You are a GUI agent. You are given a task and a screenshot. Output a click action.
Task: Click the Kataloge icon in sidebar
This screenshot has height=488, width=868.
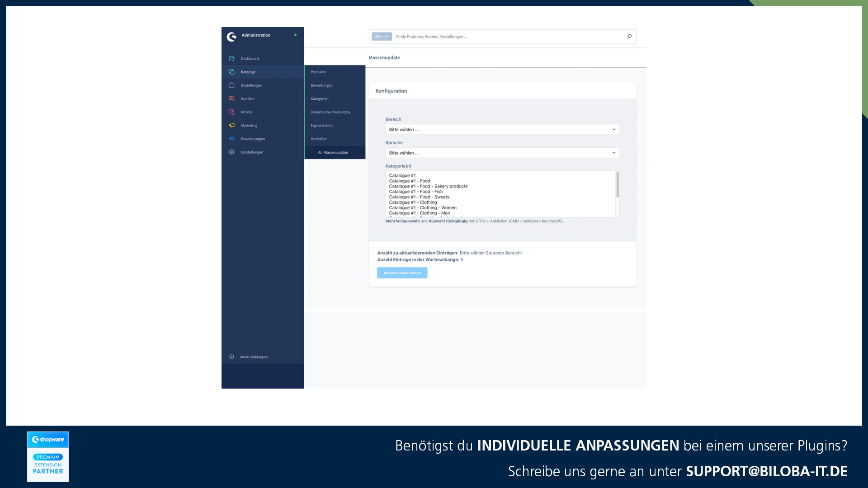coord(231,71)
